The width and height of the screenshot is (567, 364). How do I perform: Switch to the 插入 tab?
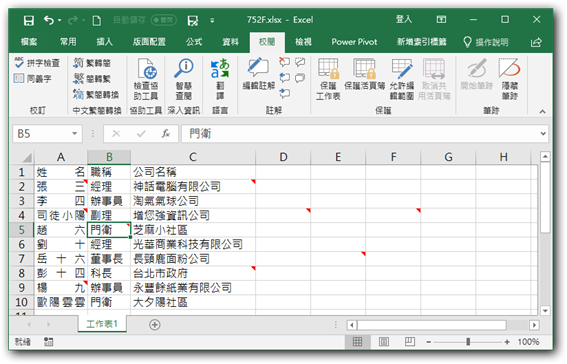tap(105, 42)
